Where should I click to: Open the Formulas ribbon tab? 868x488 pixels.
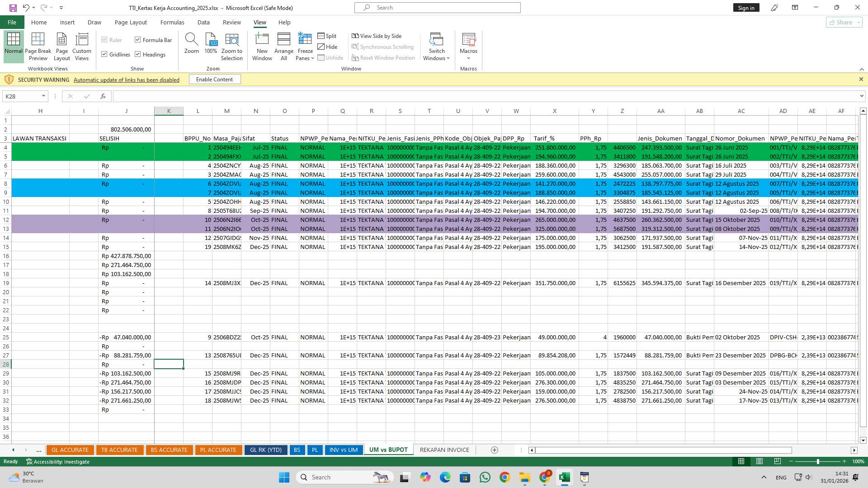click(172, 22)
